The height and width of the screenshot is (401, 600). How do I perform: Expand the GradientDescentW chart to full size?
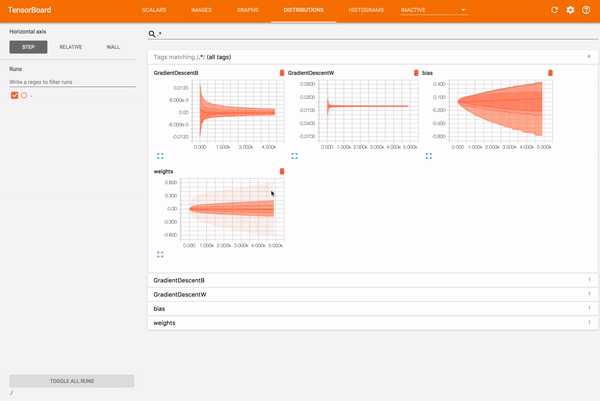294,156
